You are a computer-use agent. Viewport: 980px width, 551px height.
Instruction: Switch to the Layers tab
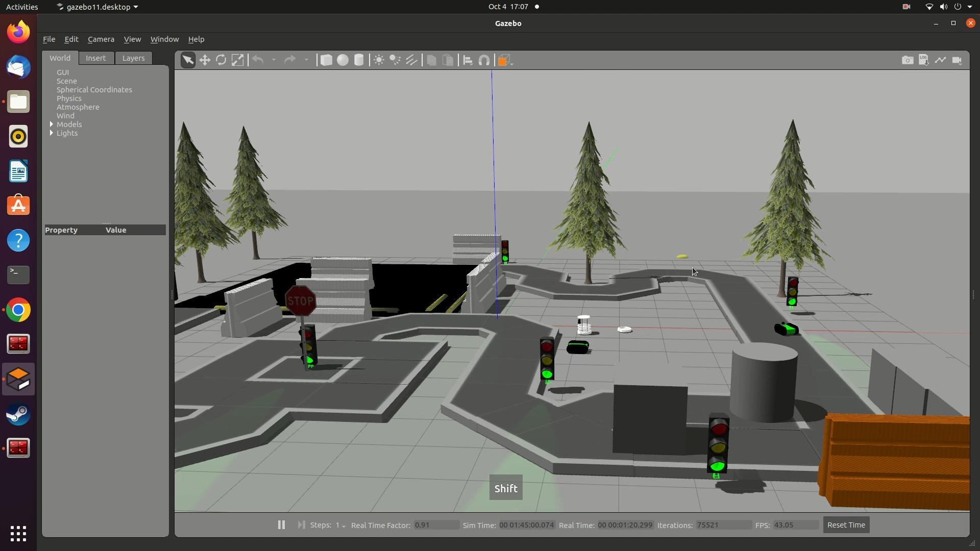tap(133, 58)
